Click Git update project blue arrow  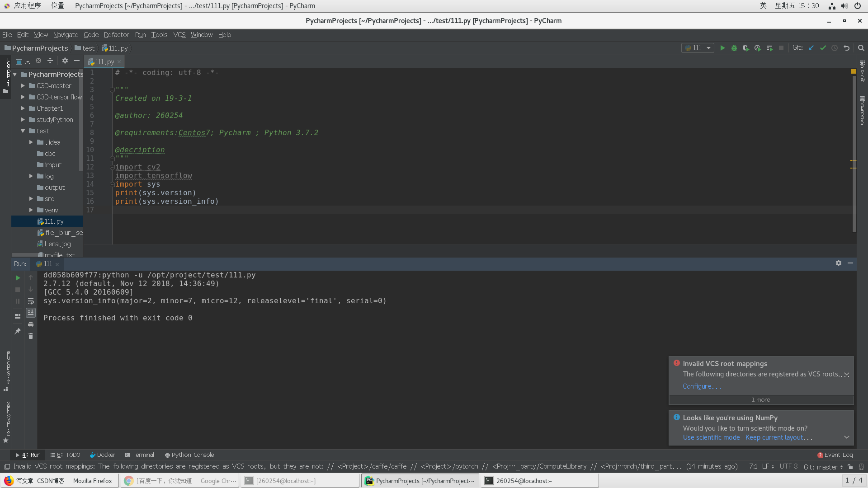811,48
